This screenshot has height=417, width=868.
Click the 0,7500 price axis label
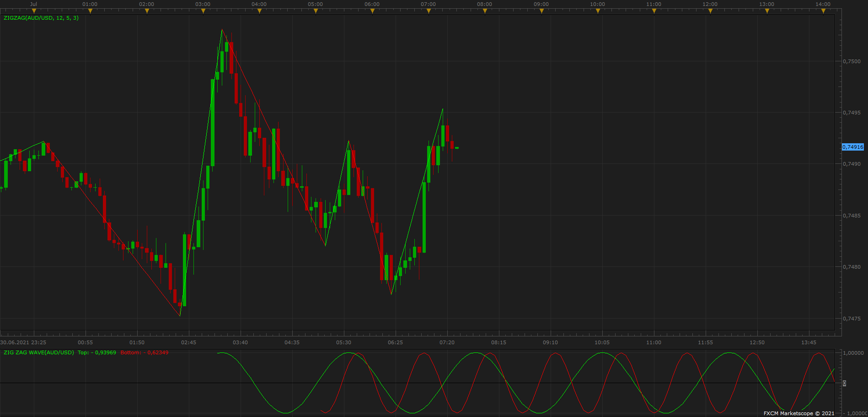point(852,61)
